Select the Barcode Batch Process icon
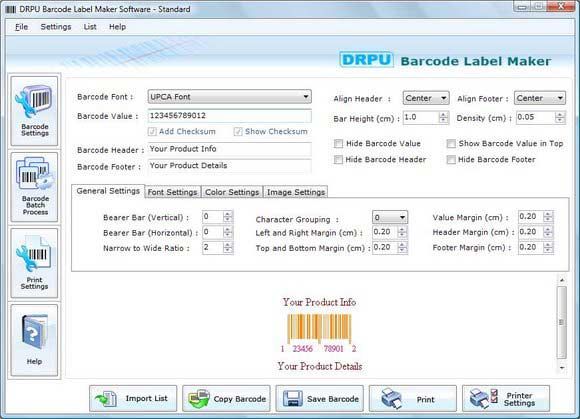Viewport: 580px width, 419px height. click(x=34, y=187)
